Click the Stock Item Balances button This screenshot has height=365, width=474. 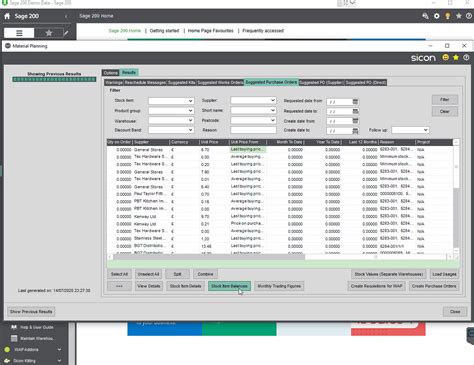coord(229,286)
